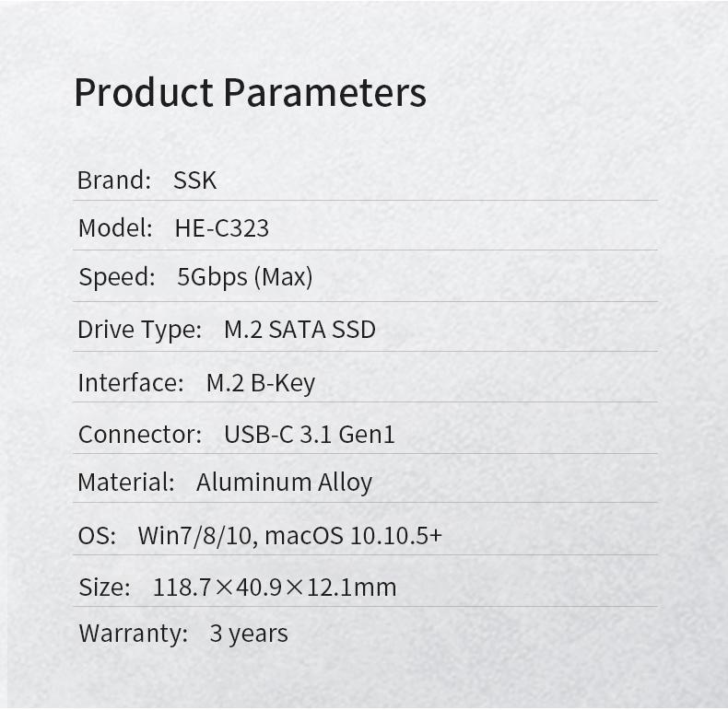728x710 pixels.
Task: Click the 118.7×40.9×12.1mm size value
Action: click(275, 588)
